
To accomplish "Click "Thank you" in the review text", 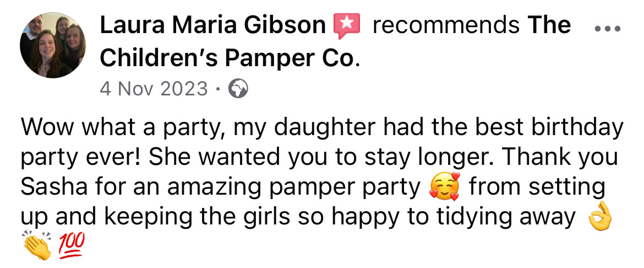I will [561, 158].
